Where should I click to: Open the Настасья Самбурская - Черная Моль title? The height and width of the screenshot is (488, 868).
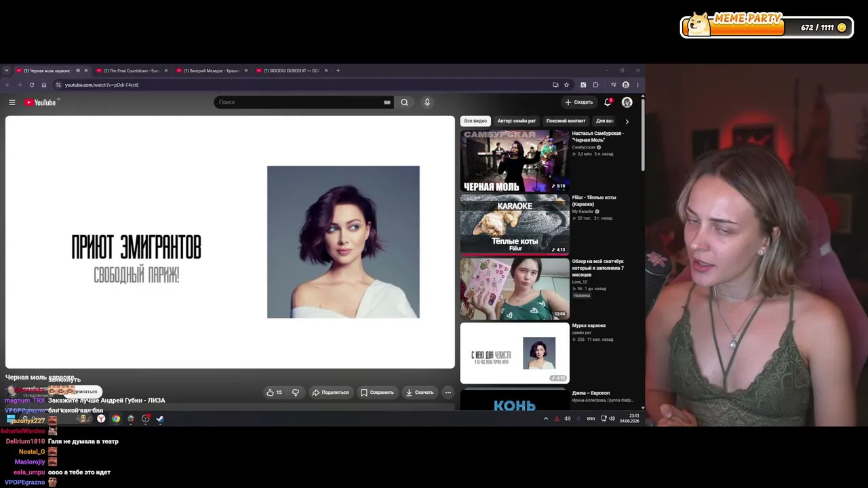coord(598,136)
